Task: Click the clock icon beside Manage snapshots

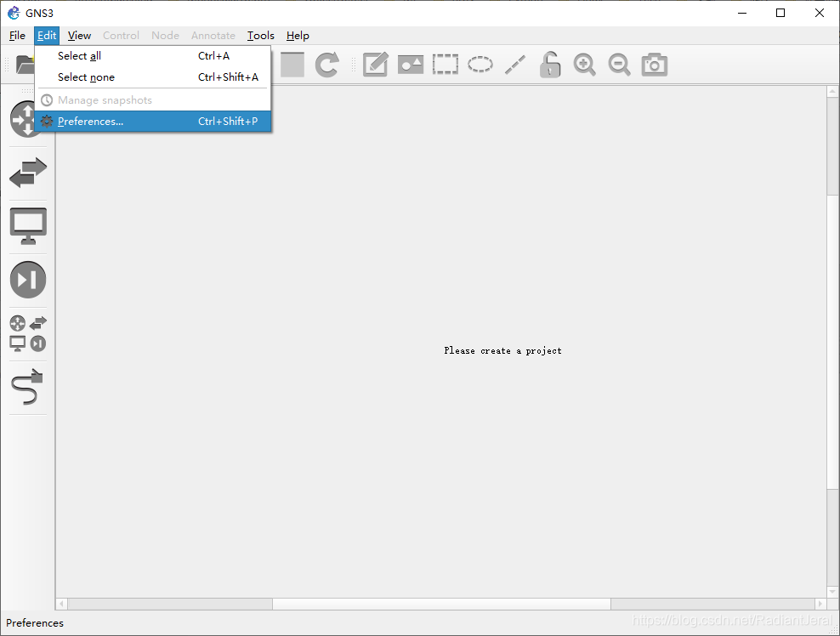Action: click(47, 100)
